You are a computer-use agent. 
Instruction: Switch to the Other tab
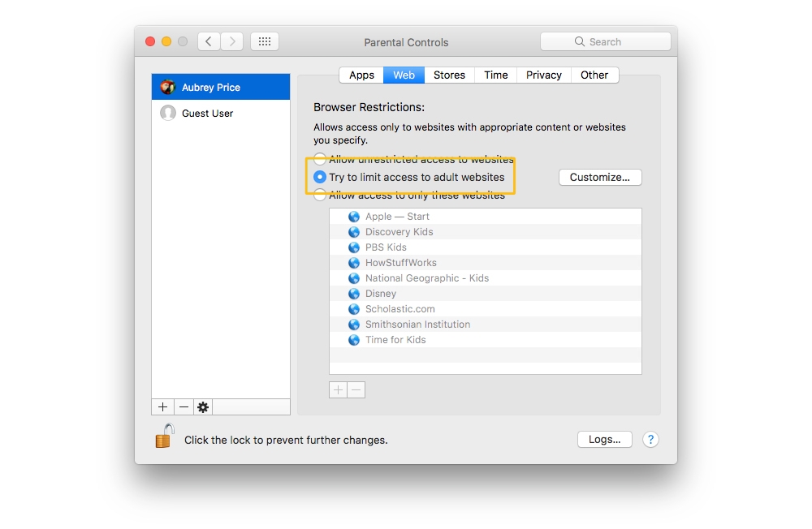pos(594,75)
